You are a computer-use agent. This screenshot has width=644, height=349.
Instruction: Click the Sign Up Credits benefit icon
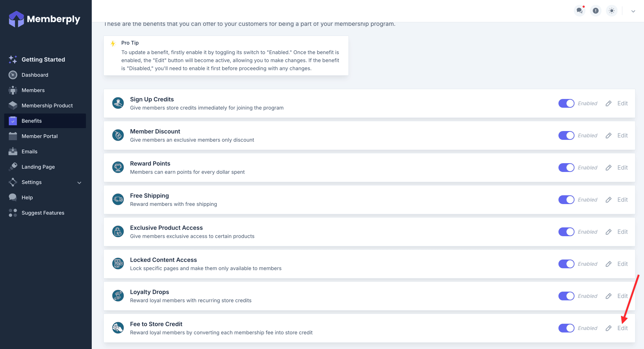click(x=118, y=103)
